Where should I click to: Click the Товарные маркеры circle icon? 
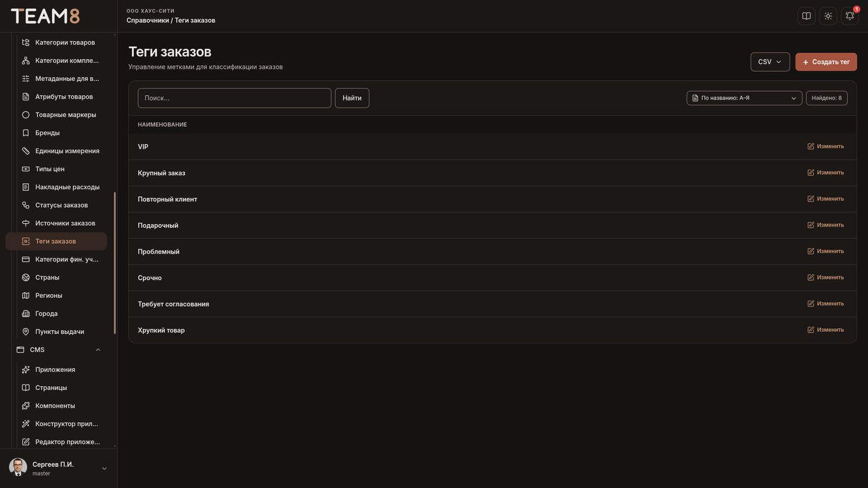25,114
